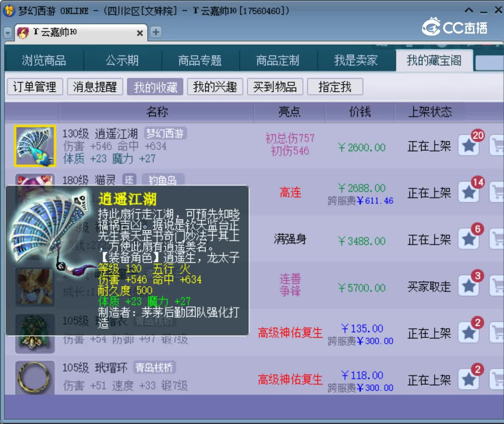504x424 pixels.
Task: Click item name 180级 猫灵
Action: (x=89, y=180)
